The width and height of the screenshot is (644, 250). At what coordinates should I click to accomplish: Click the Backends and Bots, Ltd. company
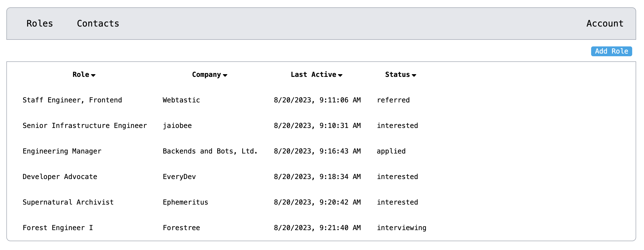[x=210, y=151]
